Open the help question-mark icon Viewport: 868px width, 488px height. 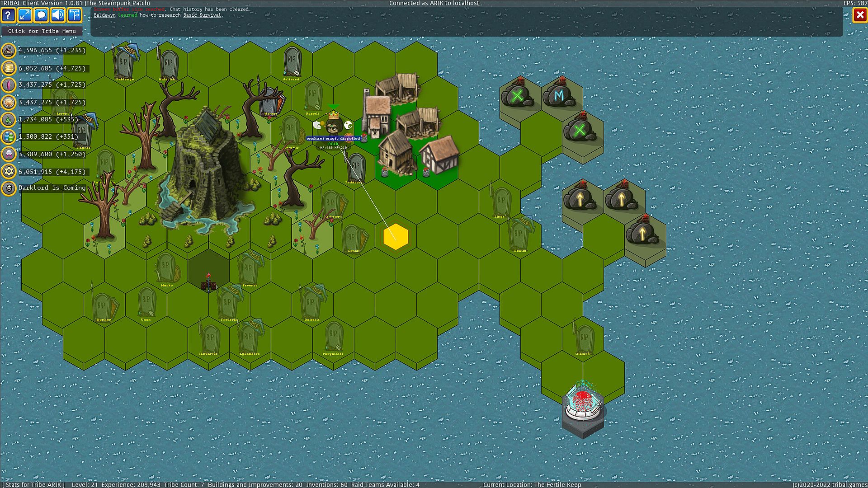tap(8, 15)
